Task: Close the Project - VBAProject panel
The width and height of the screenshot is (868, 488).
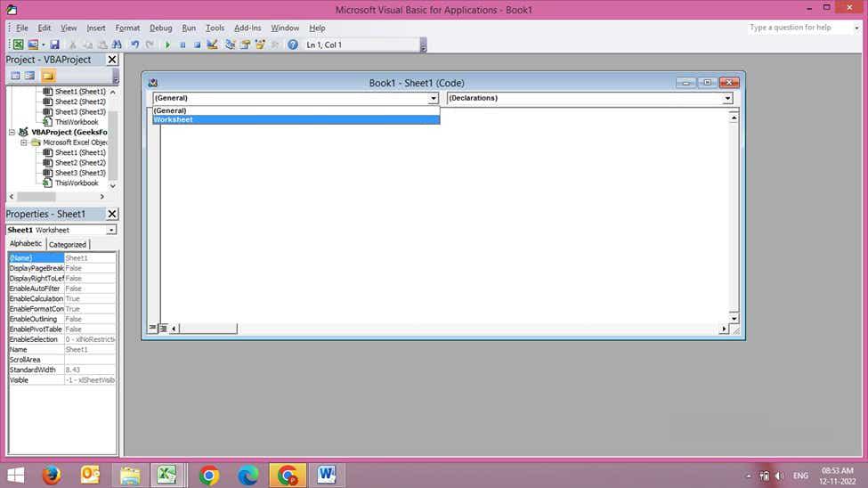Action: [112, 60]
